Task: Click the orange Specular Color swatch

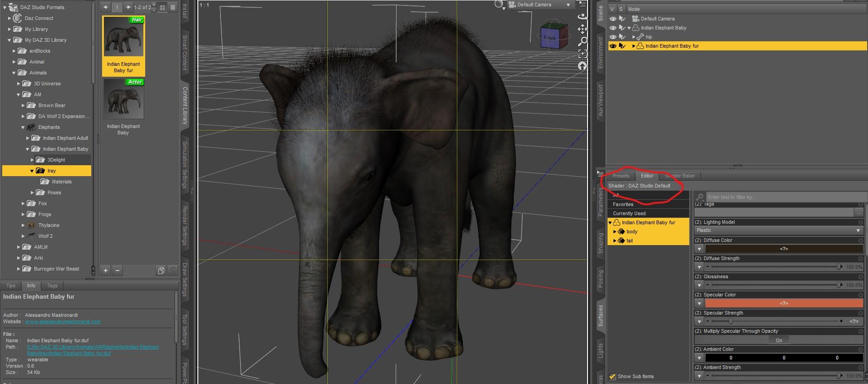Action: tap(784, 303)
